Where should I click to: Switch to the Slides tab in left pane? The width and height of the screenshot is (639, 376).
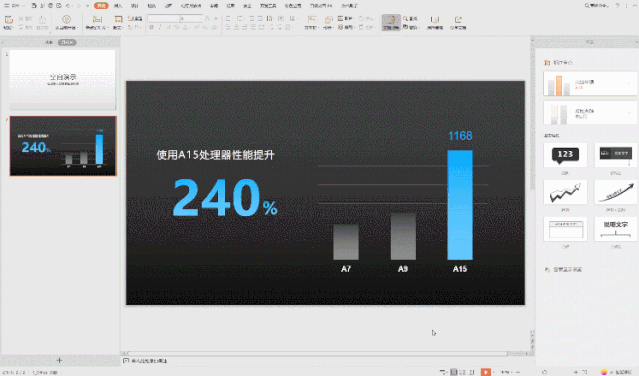[67, 42]
